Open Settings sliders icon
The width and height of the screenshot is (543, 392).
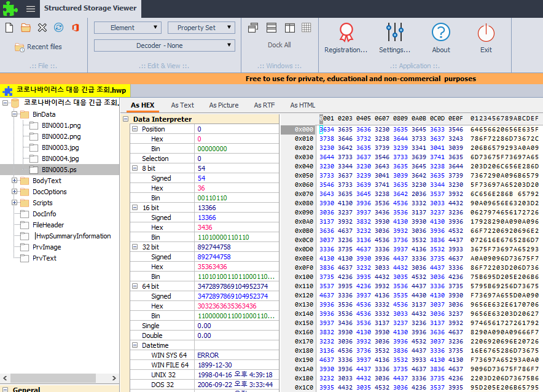point(395,38)
